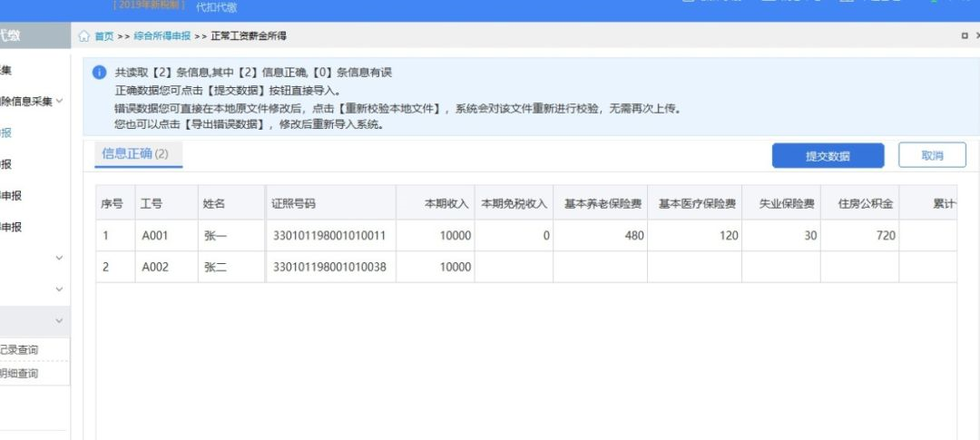Switch to the 信息正确 (2) tab
The width and height of the screenshot is (980, 440).
135,154
